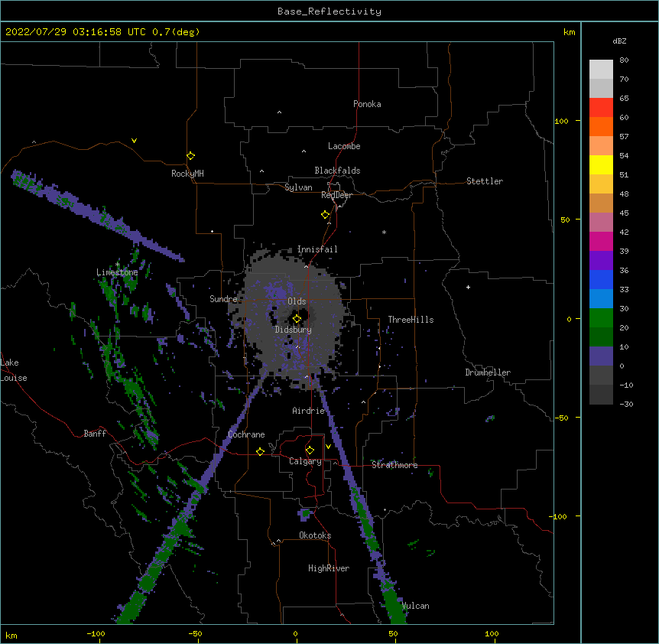
Task: Click the ThreeHills city label
Action: click(x=411, y=320)
